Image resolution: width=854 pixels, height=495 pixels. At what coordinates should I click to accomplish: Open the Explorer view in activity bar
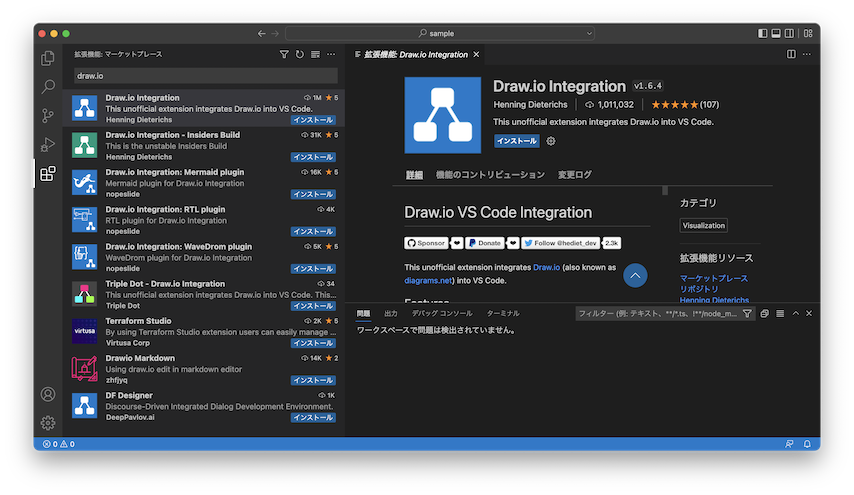tap(48, 58)
